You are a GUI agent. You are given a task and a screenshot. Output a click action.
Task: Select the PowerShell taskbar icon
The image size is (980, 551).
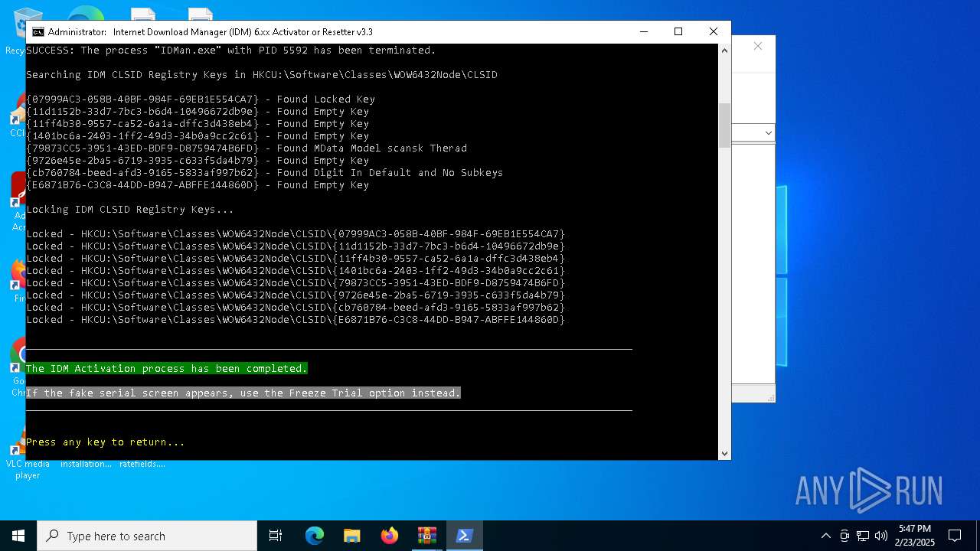(465, 536)
